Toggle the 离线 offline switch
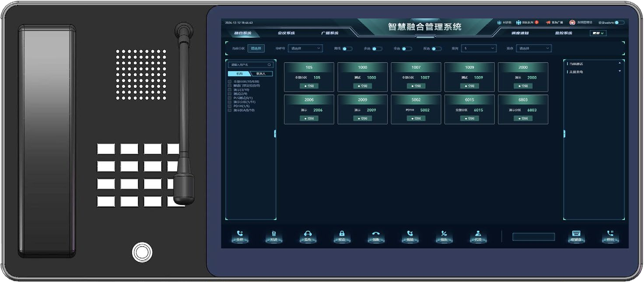 tap(347, 49)
